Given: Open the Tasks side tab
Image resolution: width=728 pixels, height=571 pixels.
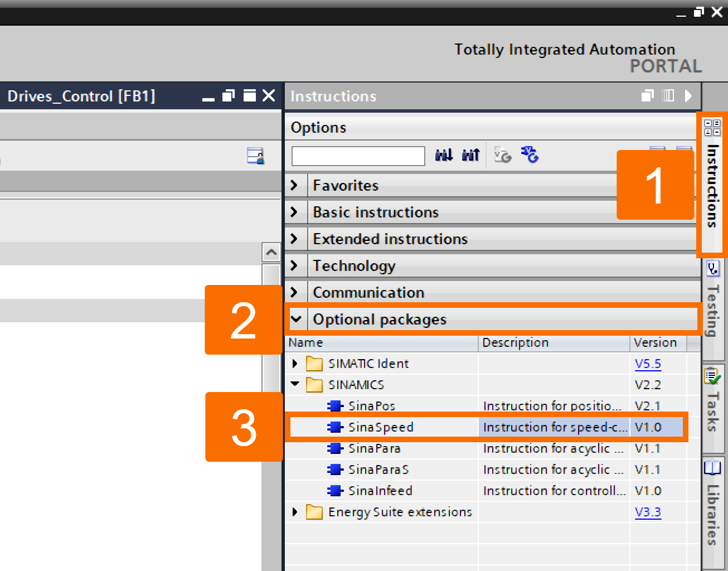Looking at the screenshot, I should pos(713,408).
